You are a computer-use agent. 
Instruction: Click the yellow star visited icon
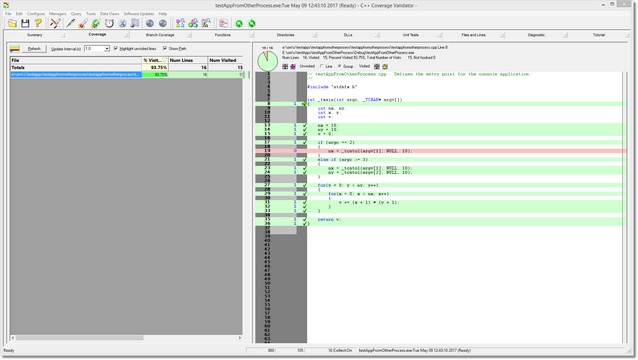(x=385, y=66)
